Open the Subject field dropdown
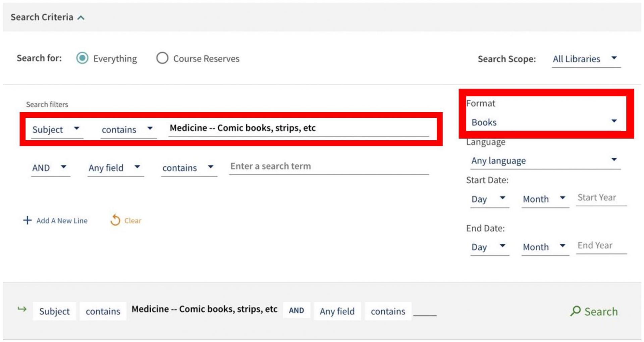 point(57,130)
